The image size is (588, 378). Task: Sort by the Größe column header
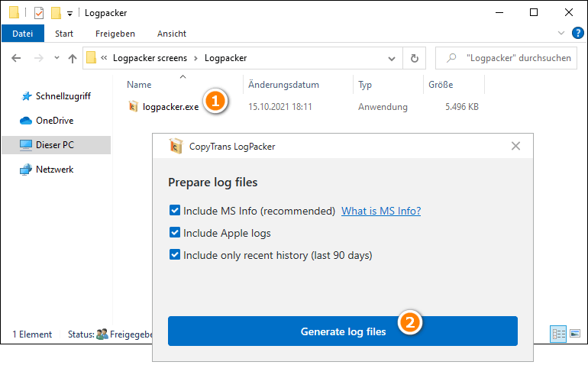point(441,85)
